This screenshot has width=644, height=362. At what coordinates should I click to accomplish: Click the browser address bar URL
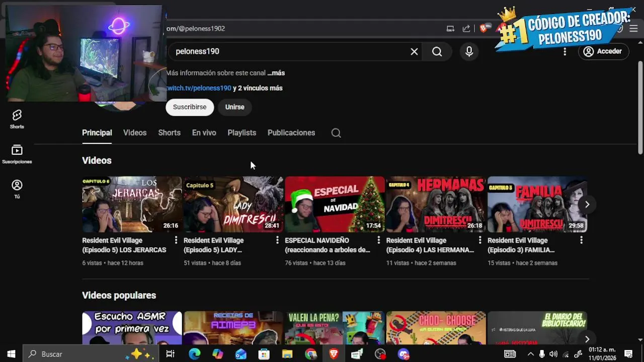[x=196, y=29]
